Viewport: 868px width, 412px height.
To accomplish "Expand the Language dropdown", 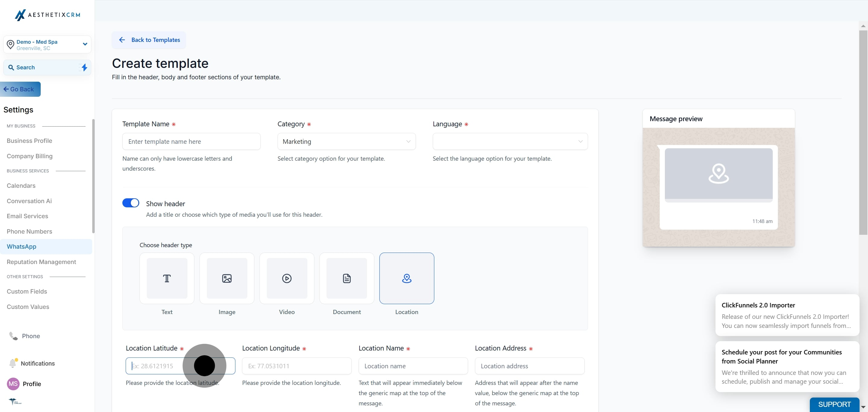I will [510, 141].
